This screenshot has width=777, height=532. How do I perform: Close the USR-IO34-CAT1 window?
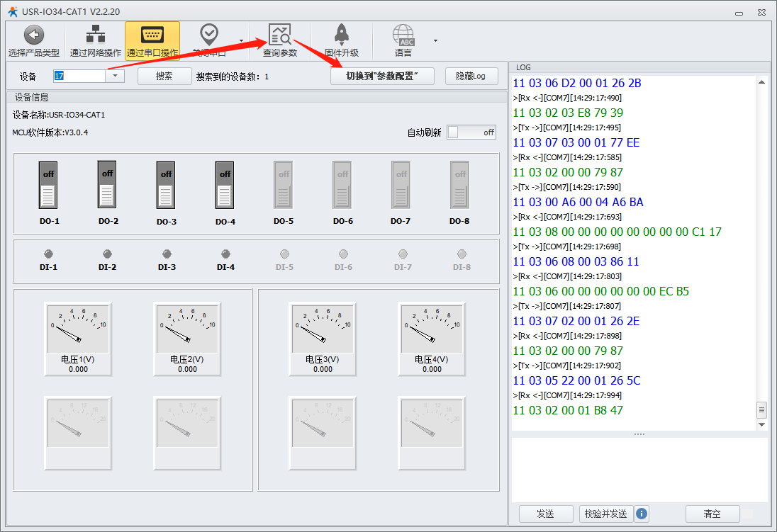click(x=761, y=12)
